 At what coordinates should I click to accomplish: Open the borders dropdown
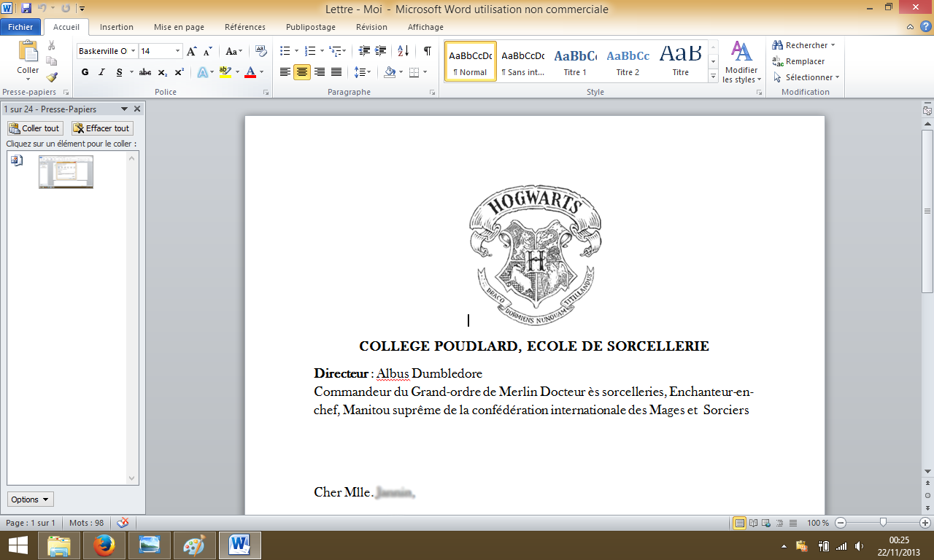[418, 72]
